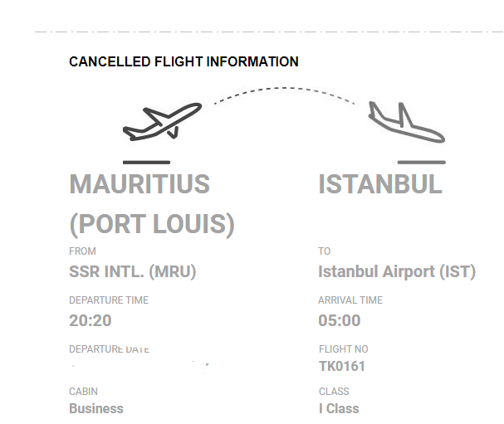504x424 pixels.
Task: Click the Business cabin value
Action: coord(95,408)
